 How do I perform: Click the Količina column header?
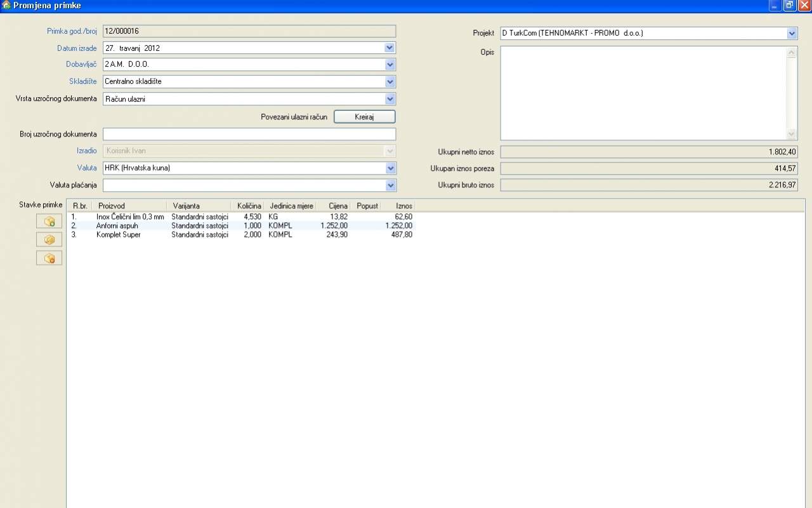click(x=249, y=206)
